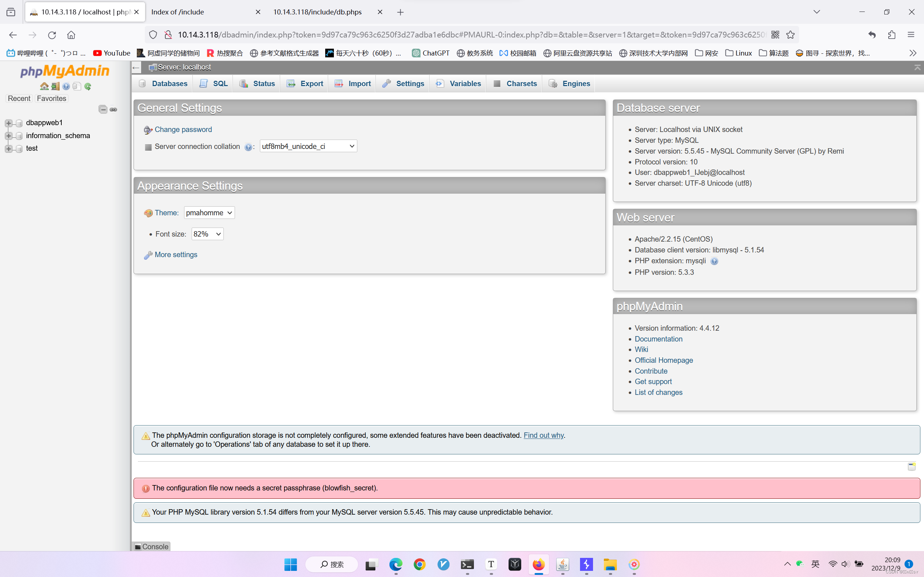Expand the test database tree
Viewport: 924px width, 577px height.
click(8, 149)
